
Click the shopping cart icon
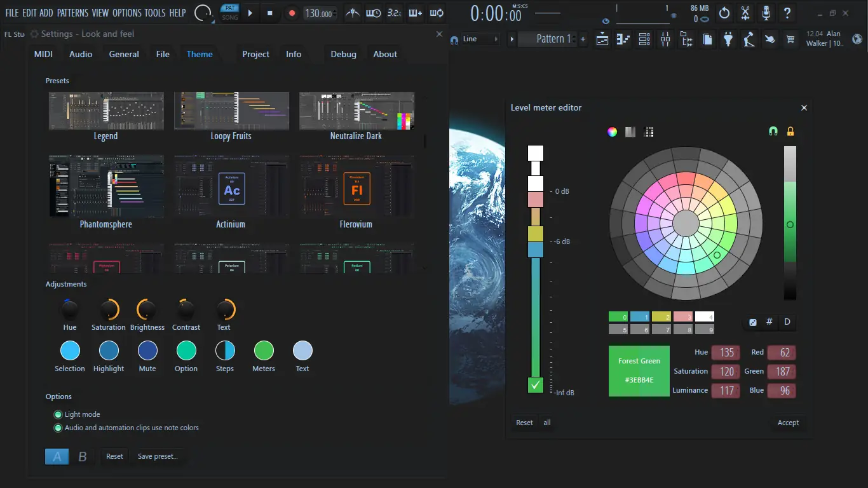click(x=790, y=39)
